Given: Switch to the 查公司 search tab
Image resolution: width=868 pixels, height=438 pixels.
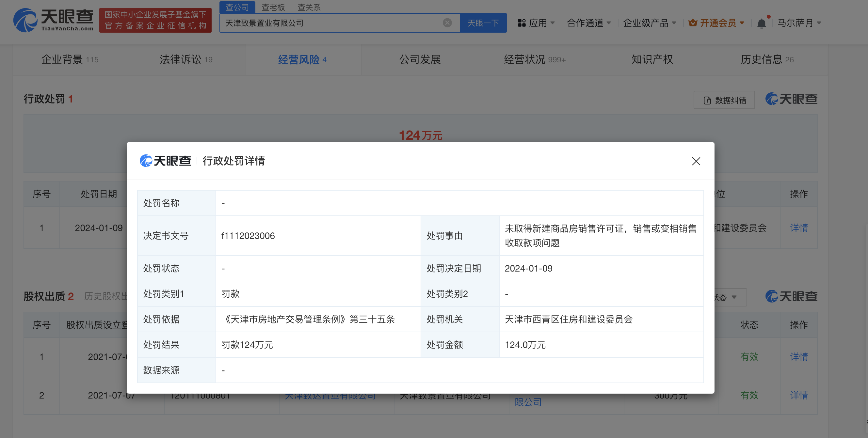Looking at the screenshot, I should pyautogui.click(x=237, y=7).
